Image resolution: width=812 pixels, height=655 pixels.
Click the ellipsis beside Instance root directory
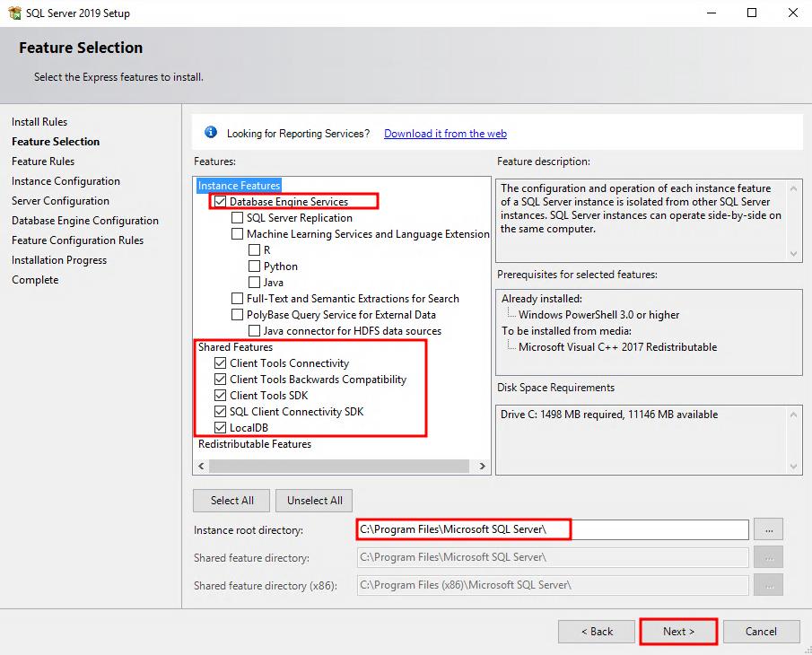(768, 529)
